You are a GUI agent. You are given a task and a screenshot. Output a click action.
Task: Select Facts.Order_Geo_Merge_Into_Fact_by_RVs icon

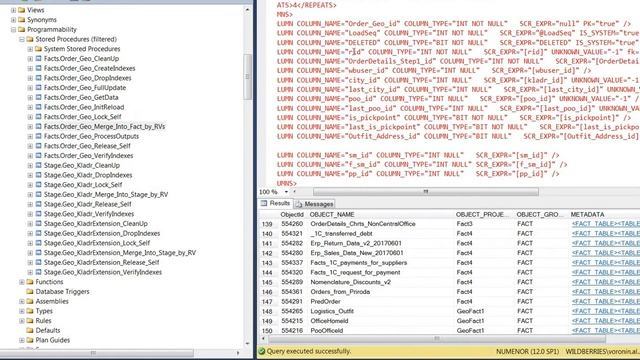(x=39, y=127)
